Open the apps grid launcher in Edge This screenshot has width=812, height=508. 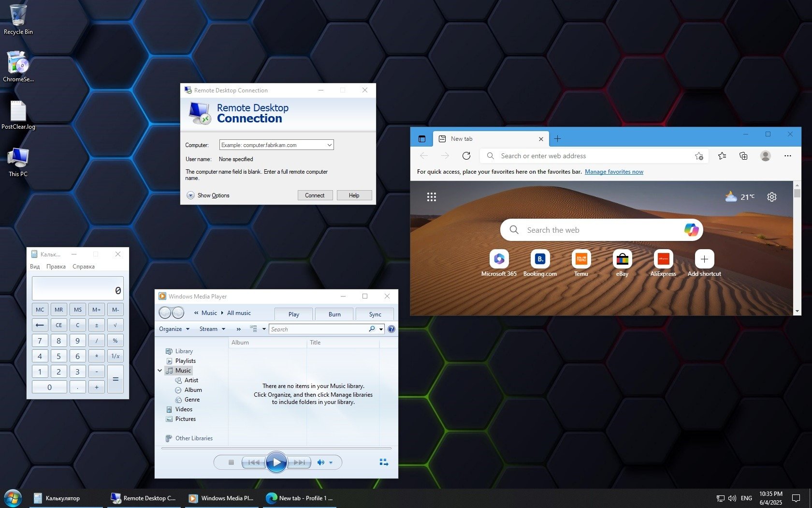coord(432,197)
